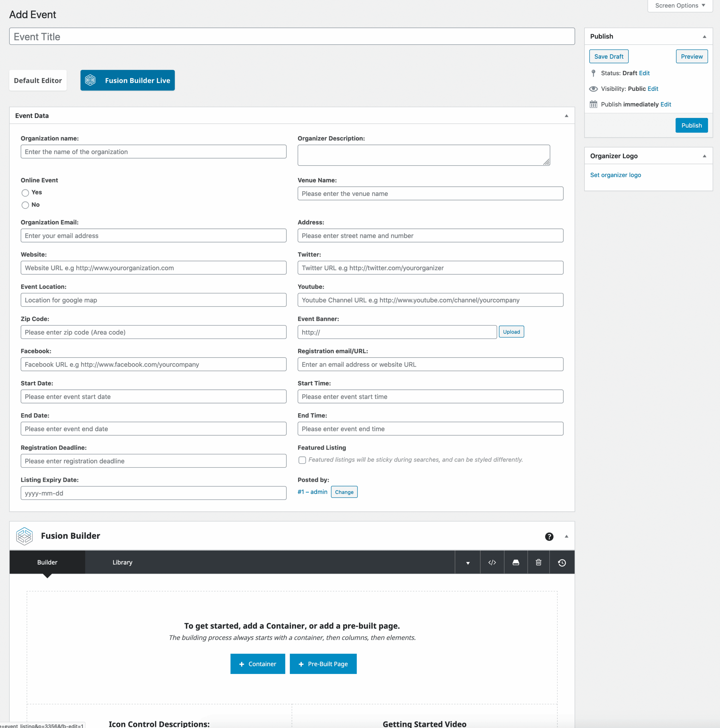Select the Builder tab
This screenshot has width=720, height=728.
(47, 562)
